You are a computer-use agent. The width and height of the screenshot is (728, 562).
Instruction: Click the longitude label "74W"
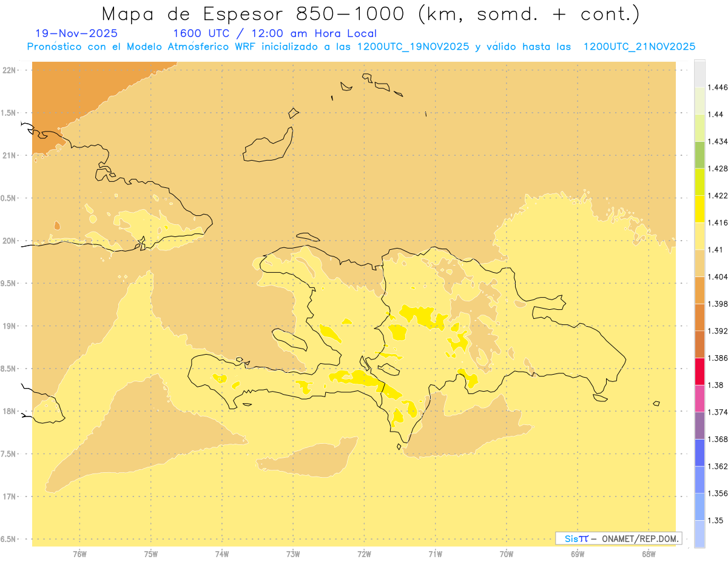pyautogui.click(x=222, y=554)
